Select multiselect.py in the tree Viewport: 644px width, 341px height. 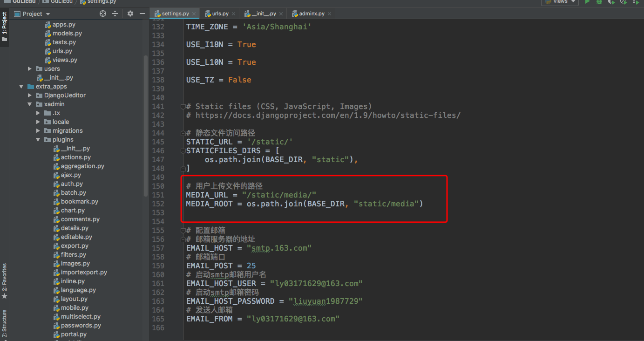point(77,317)
